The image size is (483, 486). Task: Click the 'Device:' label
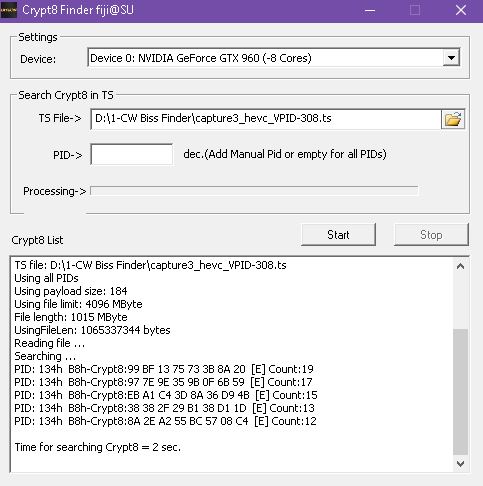(38, 59)
